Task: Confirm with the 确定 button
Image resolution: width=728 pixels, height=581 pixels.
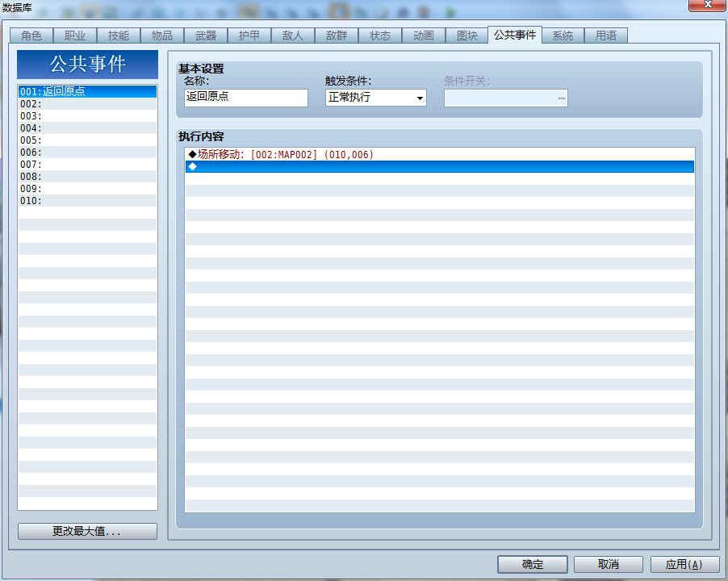Action: click(x=532, y=564)
